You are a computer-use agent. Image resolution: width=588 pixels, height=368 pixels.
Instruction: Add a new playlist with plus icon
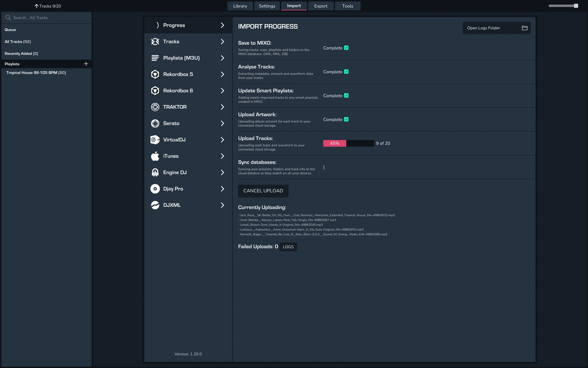[86, 64]
